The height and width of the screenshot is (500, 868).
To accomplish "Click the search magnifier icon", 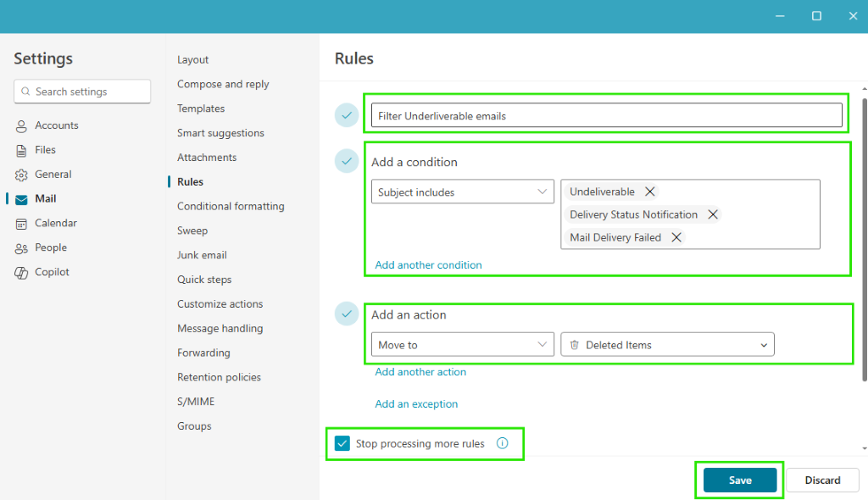I will click(25, 92).
